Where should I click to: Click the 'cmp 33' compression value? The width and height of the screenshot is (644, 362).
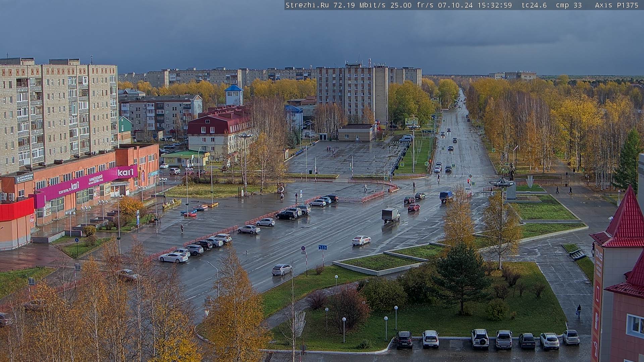click(569, 5)
